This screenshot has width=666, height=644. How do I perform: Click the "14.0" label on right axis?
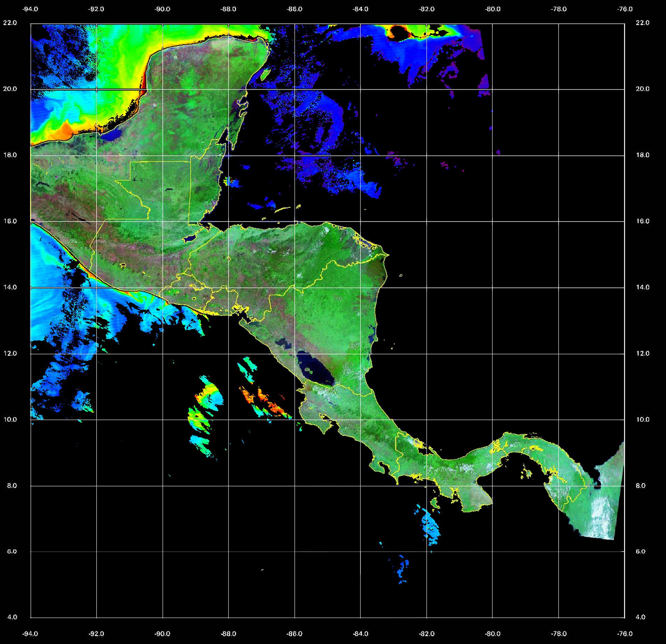click(642, 287)
